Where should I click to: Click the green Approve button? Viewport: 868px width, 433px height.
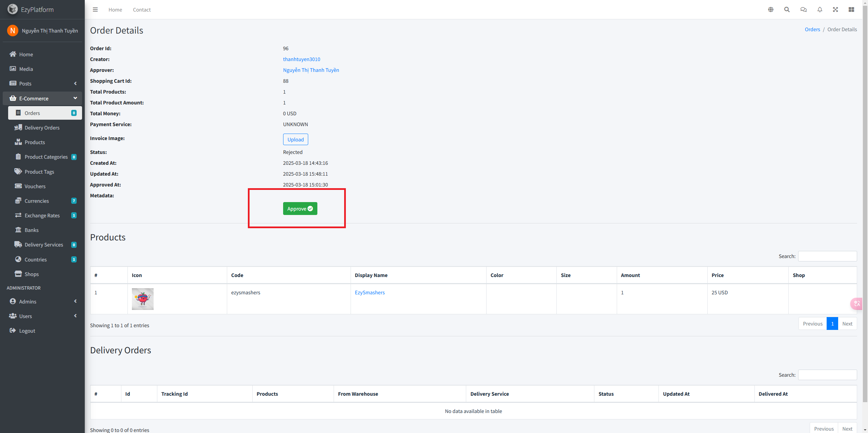(x=300, y=209)
